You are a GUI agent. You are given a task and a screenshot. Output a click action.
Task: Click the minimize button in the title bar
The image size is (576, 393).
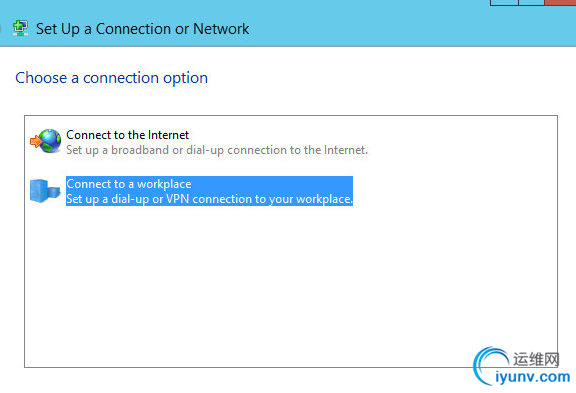[504, 2]
